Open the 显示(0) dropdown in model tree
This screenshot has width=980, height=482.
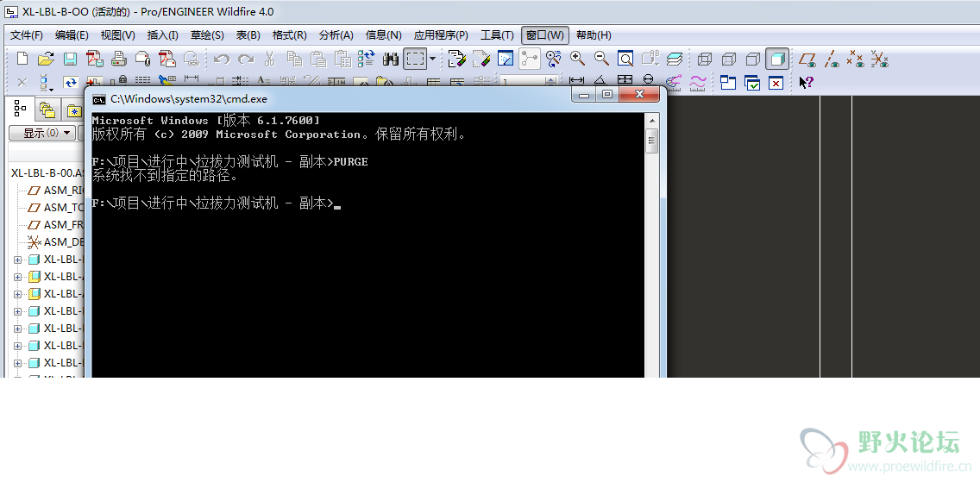42,133
